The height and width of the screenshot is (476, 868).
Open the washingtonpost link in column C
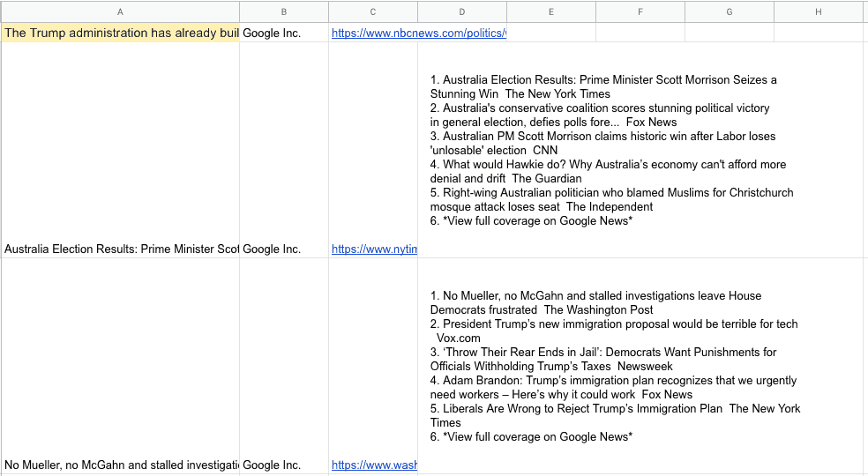[374, 465]
